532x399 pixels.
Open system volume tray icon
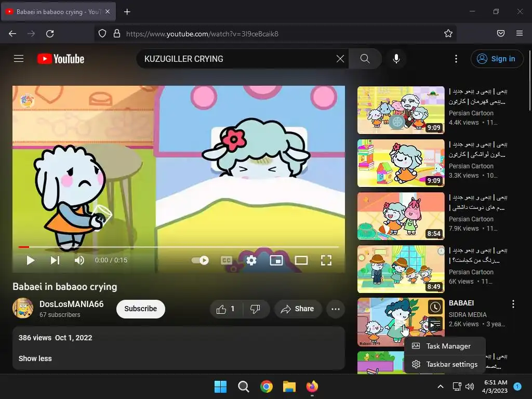coord(470,387)
